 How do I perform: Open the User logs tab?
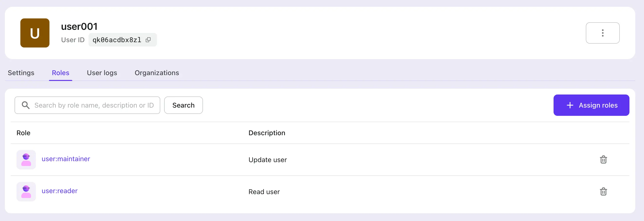102,73
